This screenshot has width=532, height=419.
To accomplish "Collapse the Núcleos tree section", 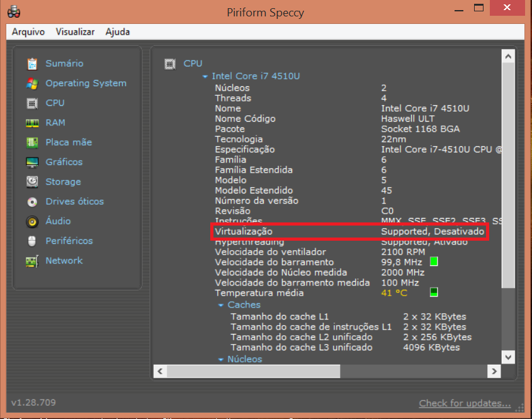I will point(221,359).
